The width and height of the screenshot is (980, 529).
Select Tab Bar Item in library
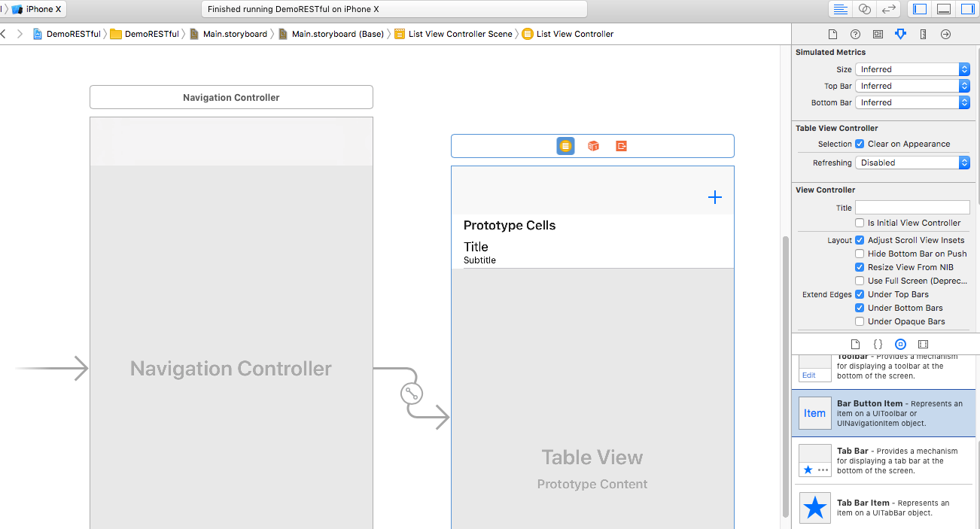[885, 508]
